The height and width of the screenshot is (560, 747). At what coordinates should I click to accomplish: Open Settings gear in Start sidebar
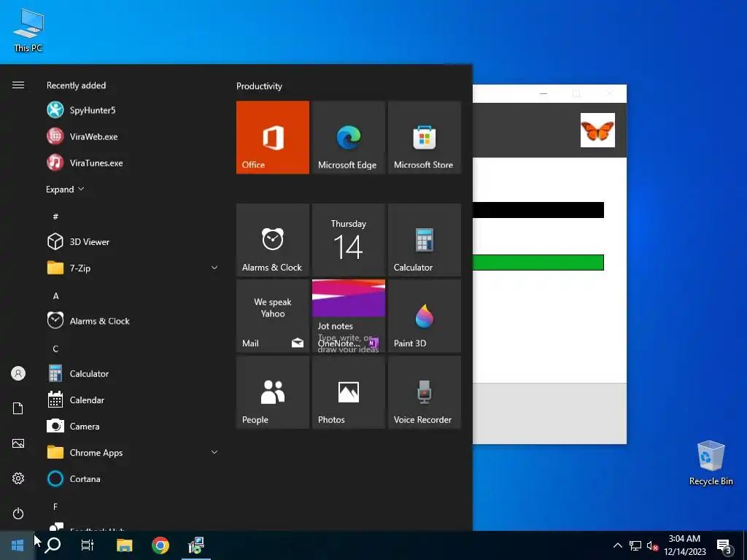pos(18,478)
